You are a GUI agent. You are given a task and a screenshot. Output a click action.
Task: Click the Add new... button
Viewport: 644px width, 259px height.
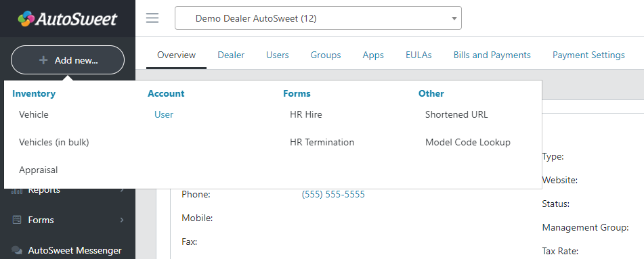click(68, 60)
